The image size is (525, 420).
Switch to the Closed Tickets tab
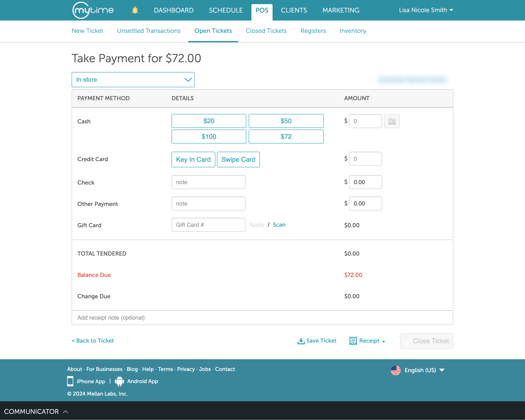pos(266,31)
